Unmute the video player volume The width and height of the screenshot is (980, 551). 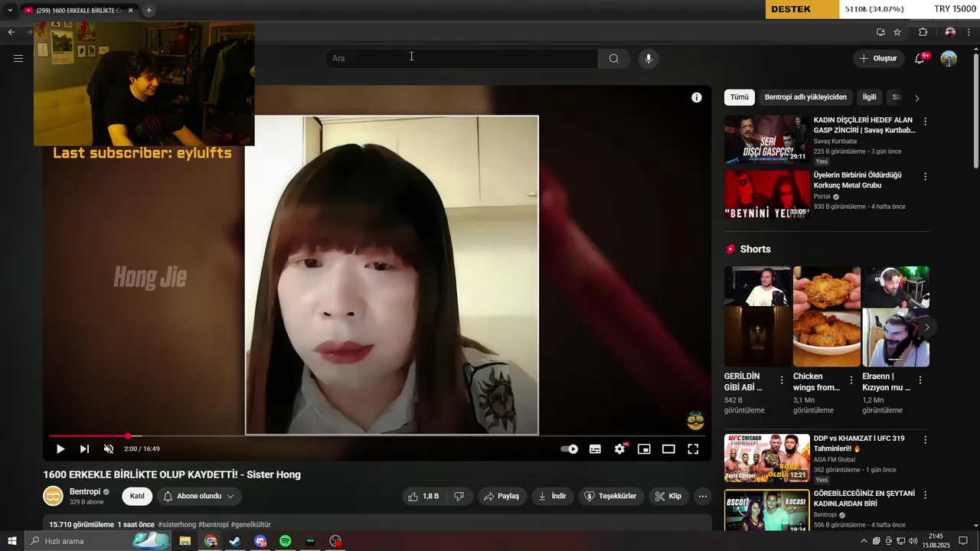[x=109, y=449]
